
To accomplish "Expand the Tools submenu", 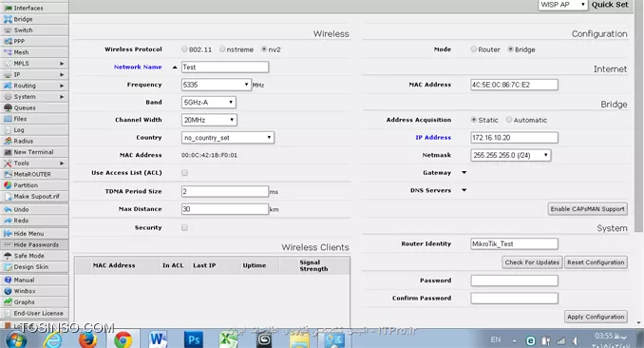I will coord(62,164).
